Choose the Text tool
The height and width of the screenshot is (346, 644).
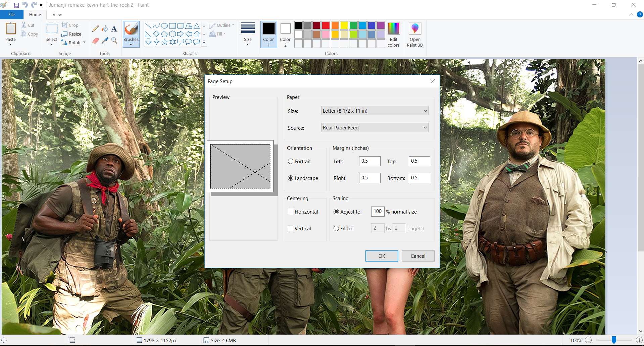click(114, 28)
